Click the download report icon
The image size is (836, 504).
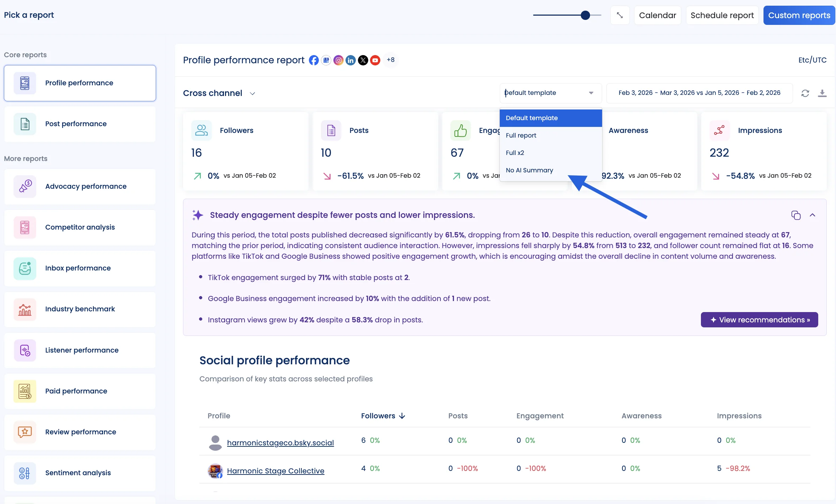[822, 93]
